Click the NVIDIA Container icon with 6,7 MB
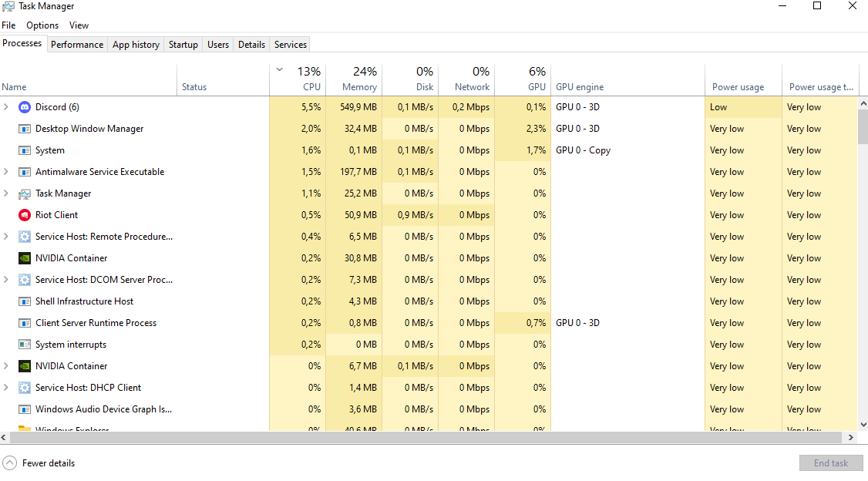 [x=25, y=366]
